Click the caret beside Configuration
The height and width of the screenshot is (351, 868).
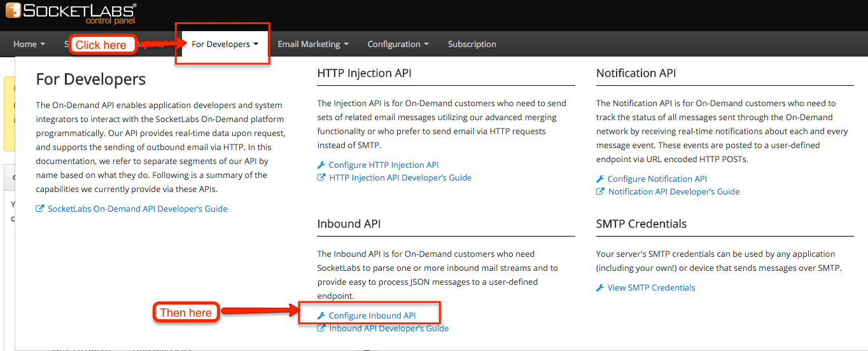point(426,45)
